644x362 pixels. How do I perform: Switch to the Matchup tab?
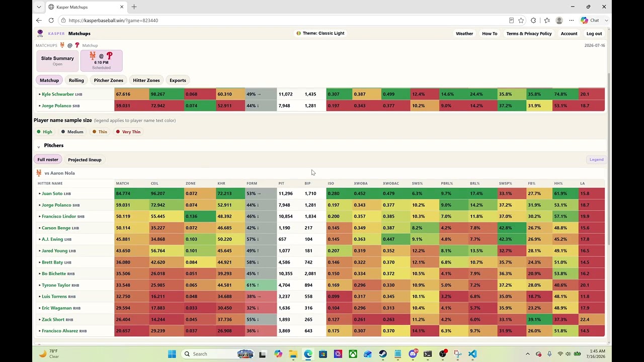click(49, 80)
